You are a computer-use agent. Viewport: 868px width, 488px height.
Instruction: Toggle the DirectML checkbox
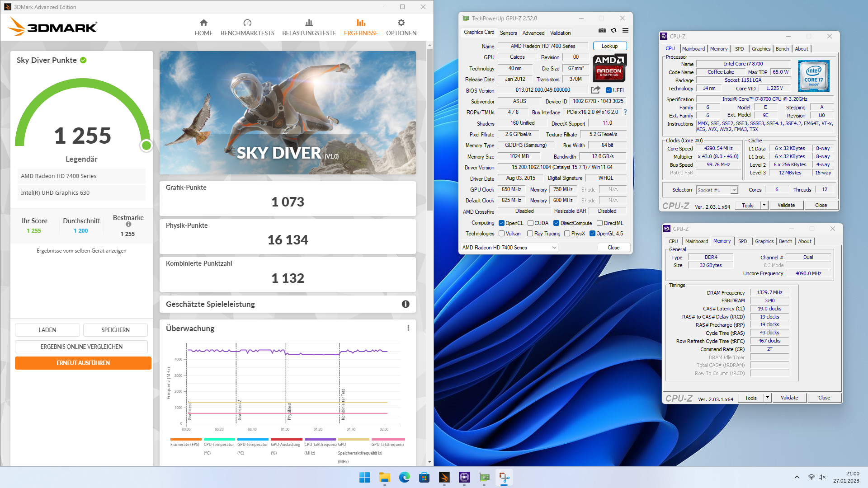pyautogui.click(x=599, y=223)
